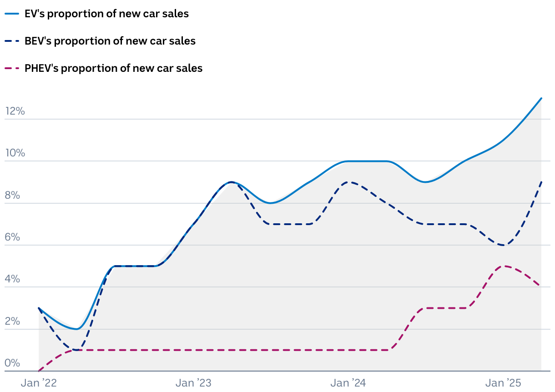Image resolution: width=555 pixels, height=392 pixels.
Task: Click the 6% y-axis label
Action: click(13, 237)
